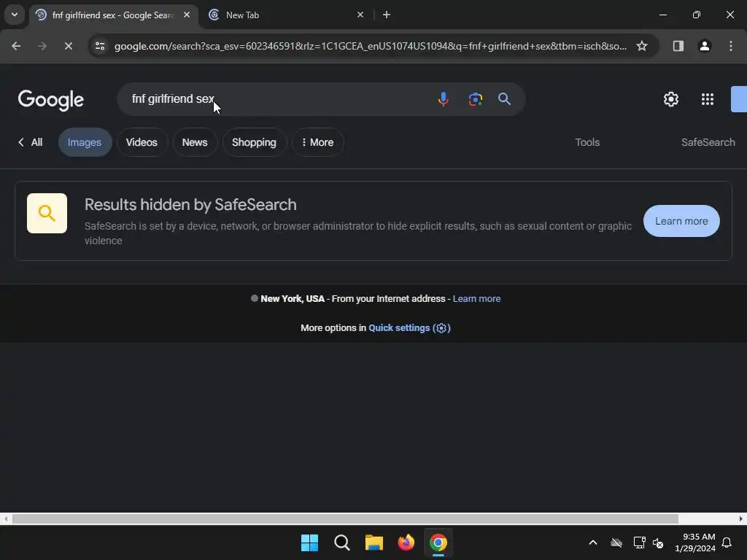Click the Google logo

[x=51, y=100]
